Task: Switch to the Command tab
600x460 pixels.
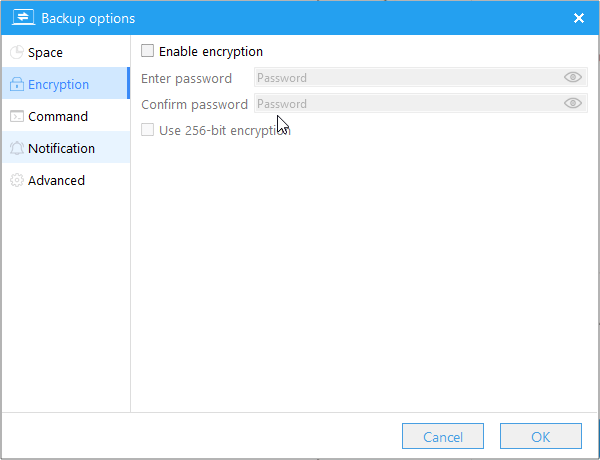Action: 58,117
